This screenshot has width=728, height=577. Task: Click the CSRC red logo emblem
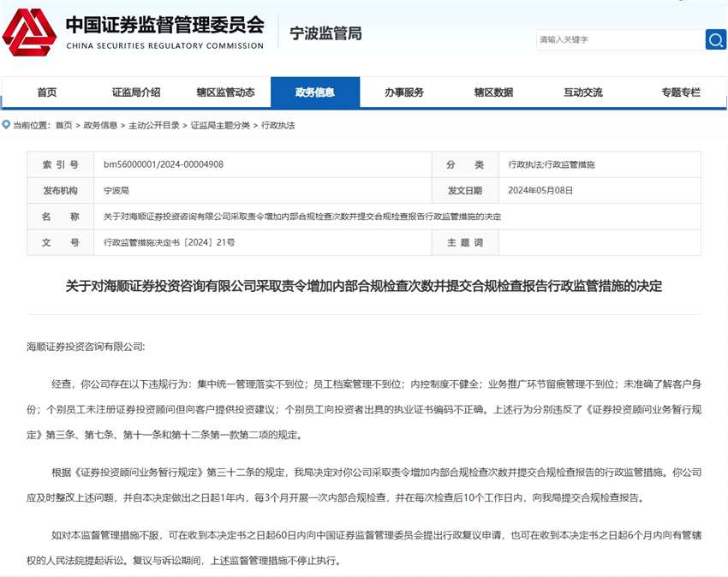29,32
